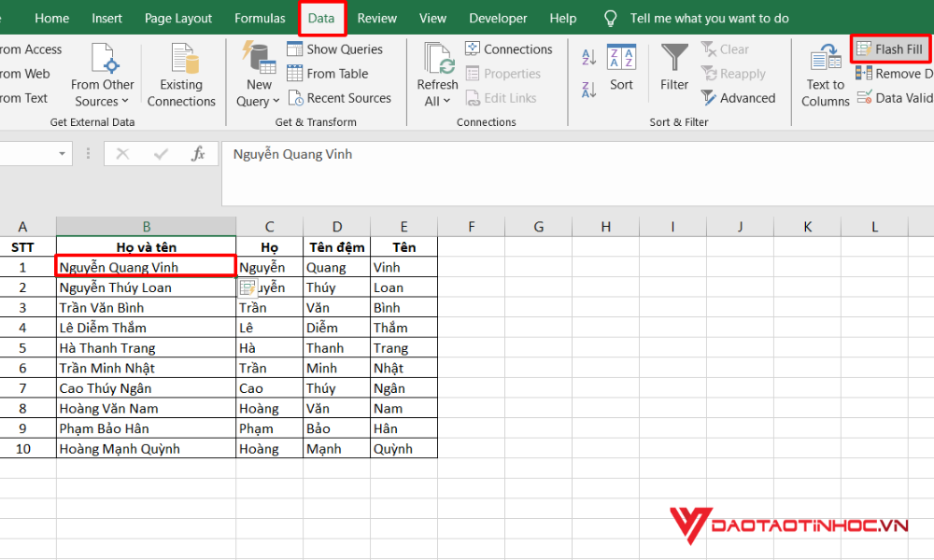Click From Text button
Screen dimensions: 934x560
pyautogui.click(x=22, y=98)
